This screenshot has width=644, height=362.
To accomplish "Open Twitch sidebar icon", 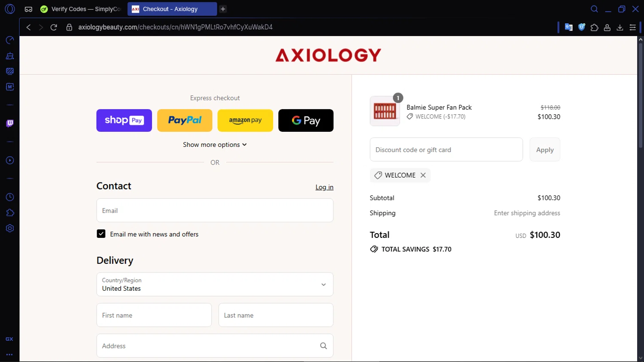I will [x=9, y=124].
